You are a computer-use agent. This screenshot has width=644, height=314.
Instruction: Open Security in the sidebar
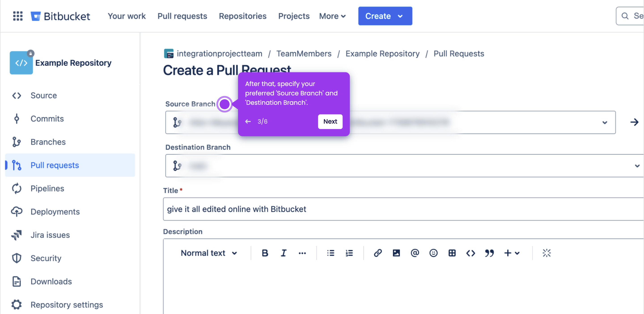[x=70, y=258]
